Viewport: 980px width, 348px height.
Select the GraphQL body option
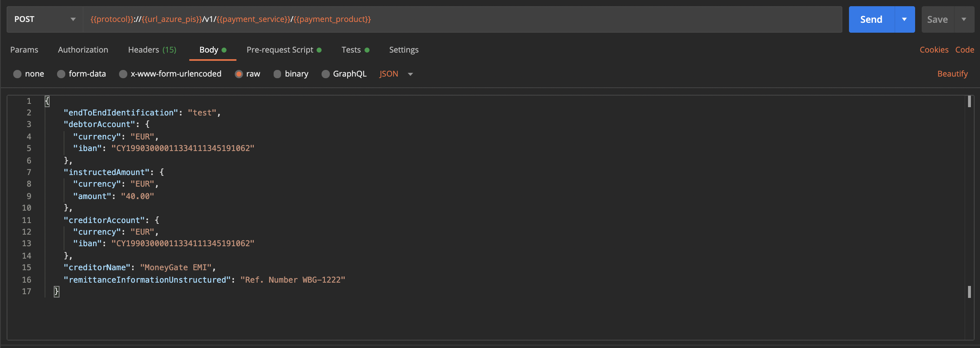[326, 74]
